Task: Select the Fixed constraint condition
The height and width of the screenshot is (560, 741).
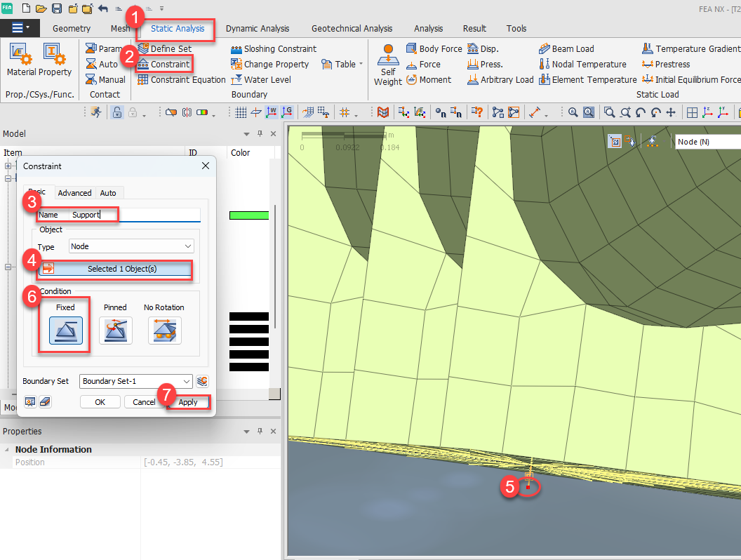Action: pyautogui.click(x=64, y=331)
